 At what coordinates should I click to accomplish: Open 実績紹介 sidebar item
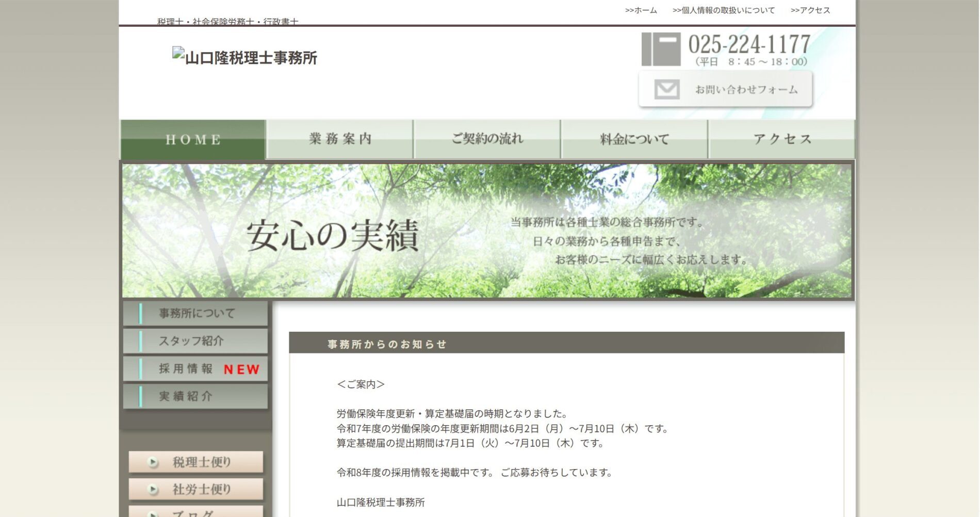point(195,396)
